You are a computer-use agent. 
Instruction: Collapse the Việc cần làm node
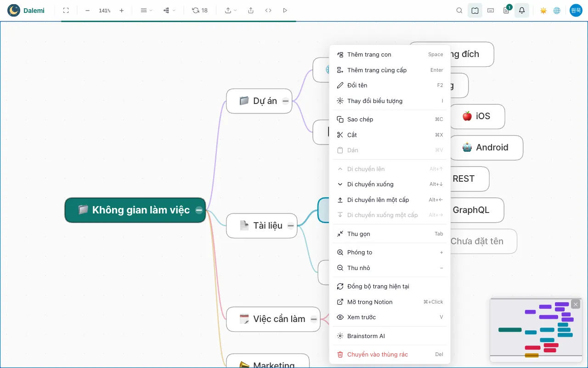tap(314, 319)
